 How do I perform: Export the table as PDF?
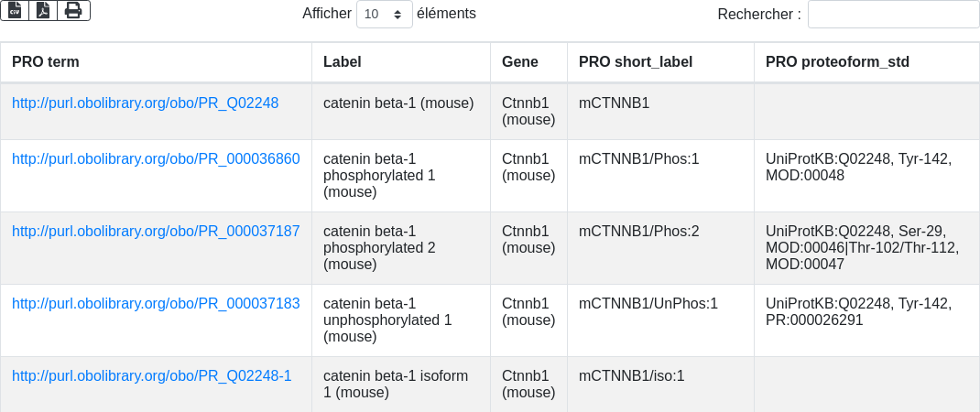pos(43,11)
